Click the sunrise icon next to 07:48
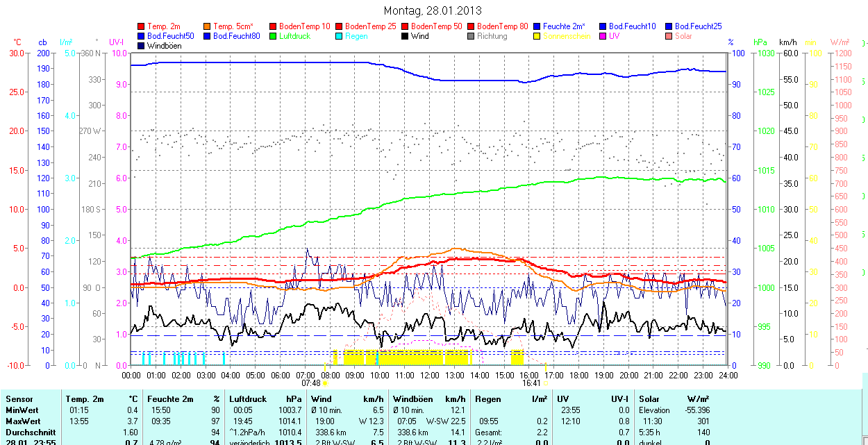This screenshot has height=445, width=868. point(326,383)
